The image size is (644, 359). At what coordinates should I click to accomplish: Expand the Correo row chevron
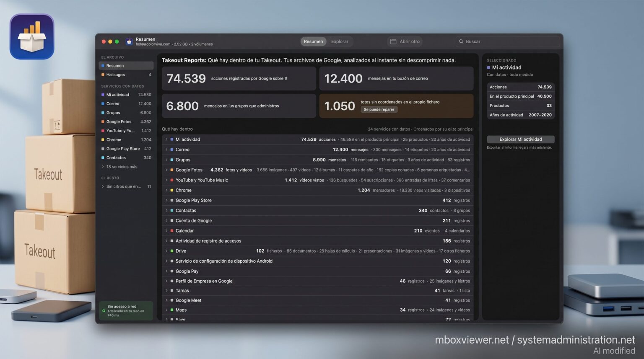point(166,150)
